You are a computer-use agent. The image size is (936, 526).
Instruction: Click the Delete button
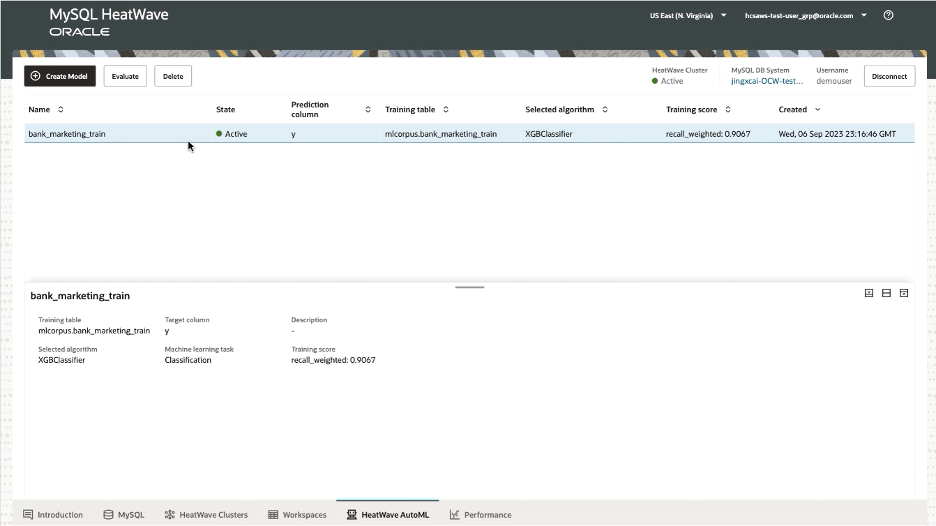tap(173, 76)
